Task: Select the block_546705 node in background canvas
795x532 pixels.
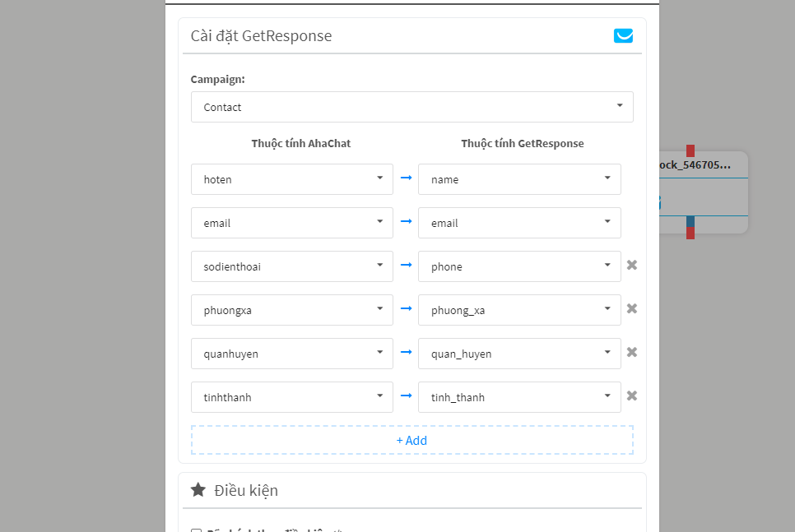Action: (703, 192)
